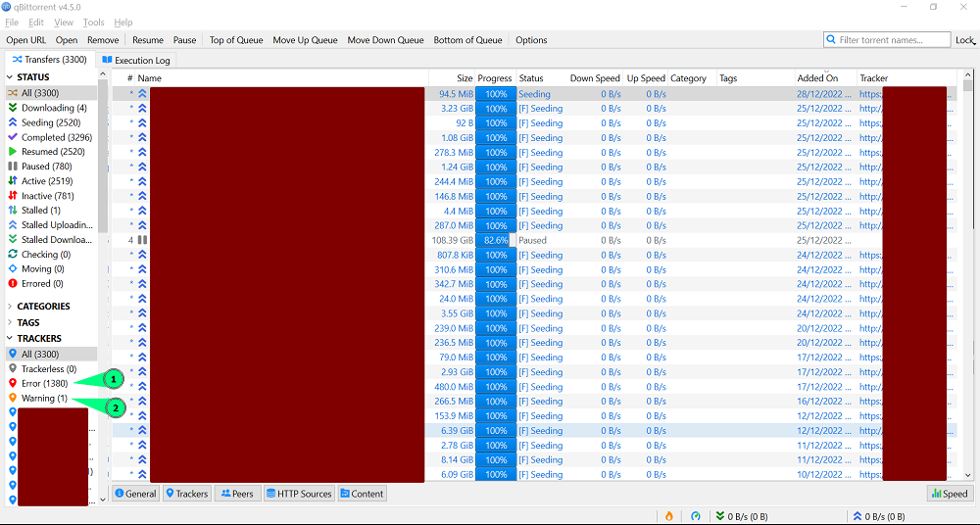The image size is (980, 525).
Task: Select the Transfers (3300) tab
Action: (49, 60)
